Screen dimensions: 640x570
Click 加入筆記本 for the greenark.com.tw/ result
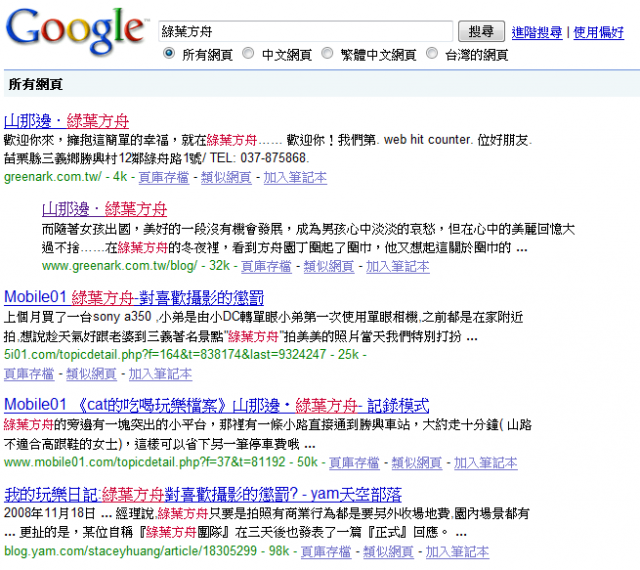295,177
